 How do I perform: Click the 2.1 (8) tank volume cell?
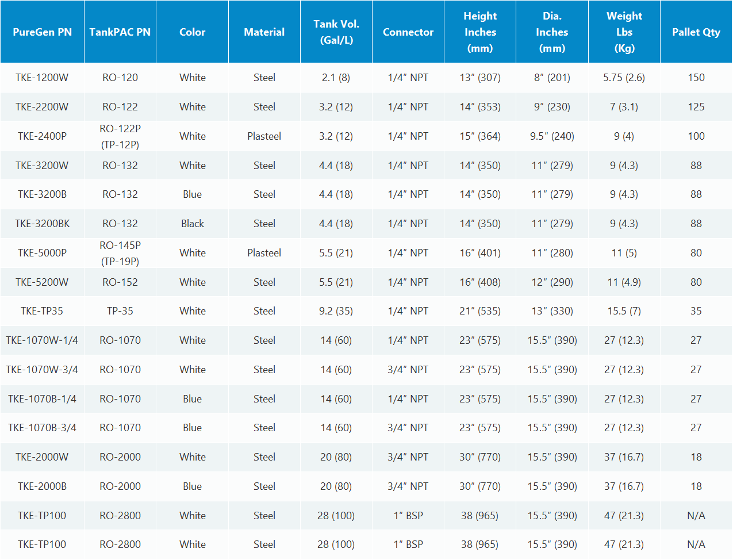coord(336,78)
